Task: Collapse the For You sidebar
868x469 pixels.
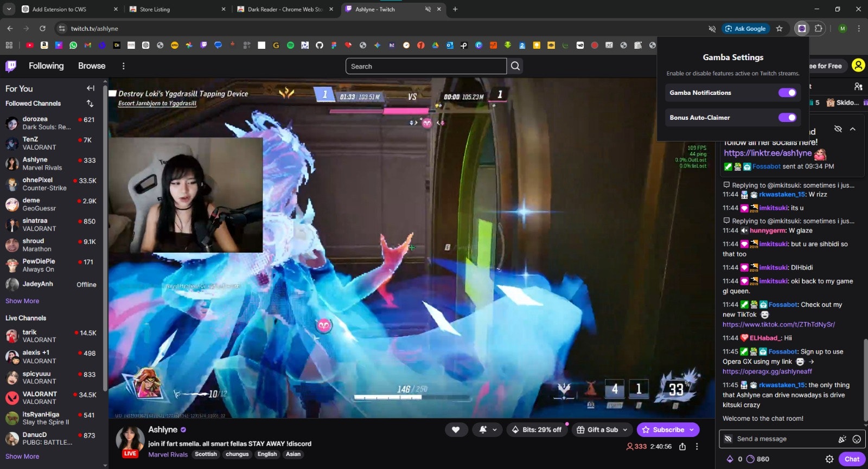Action: click(x=91, y=88)
